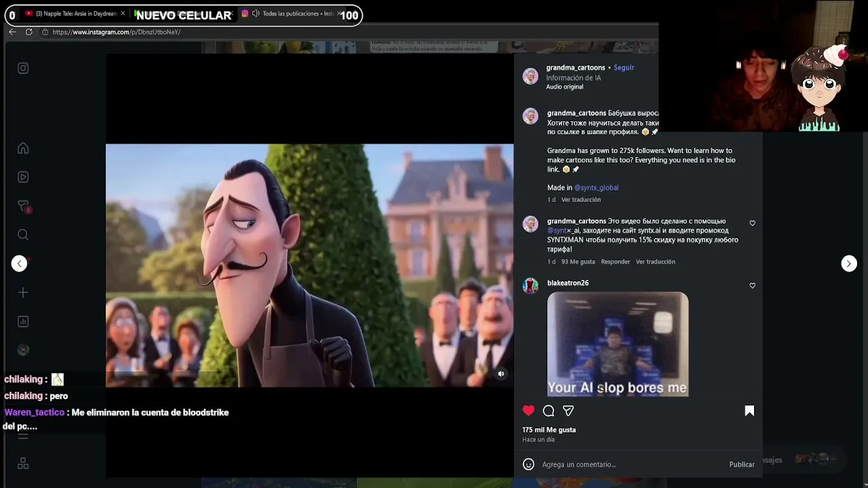Open grandma_cartoons avatar beside the caption
Screen dimensions: 868x488
tap(530, 116)
